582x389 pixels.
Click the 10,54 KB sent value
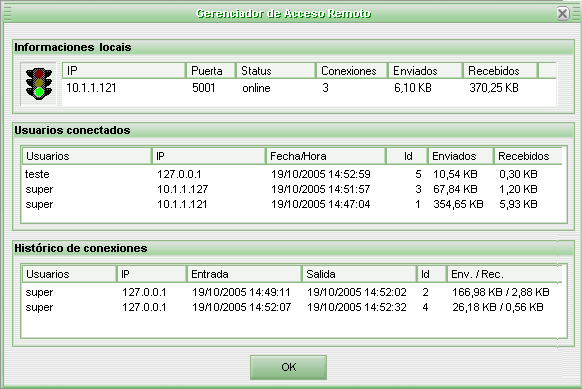[455, 174]
